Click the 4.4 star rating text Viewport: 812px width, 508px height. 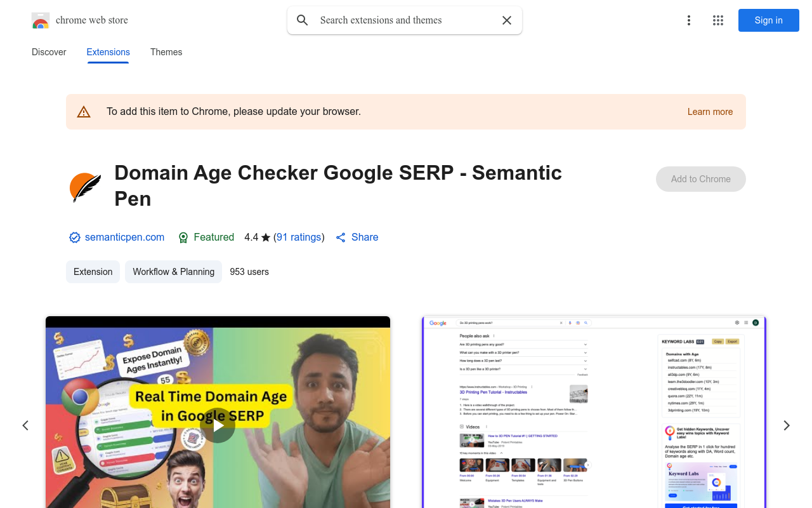257,237
